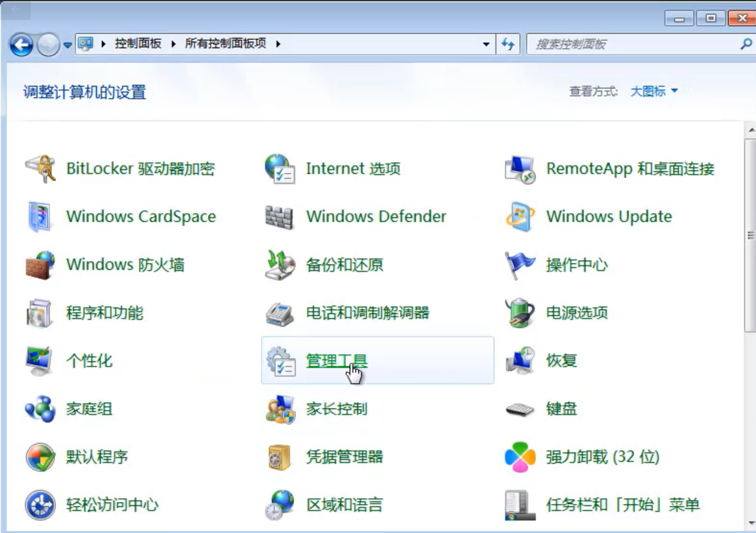Click the 强力卸载 (32 位) icon
Viewport: 756px width, 533px height.
coord(520,457)
